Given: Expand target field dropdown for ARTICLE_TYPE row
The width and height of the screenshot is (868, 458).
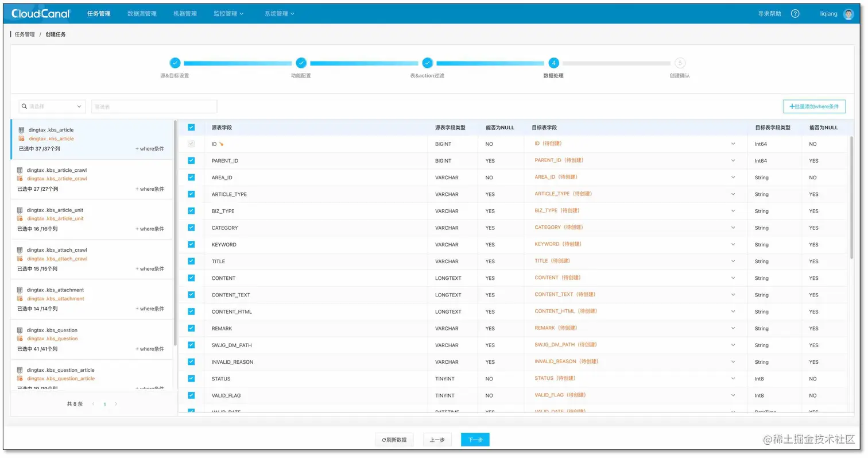Looking at the screenshot, I should (x=733, y=194).
